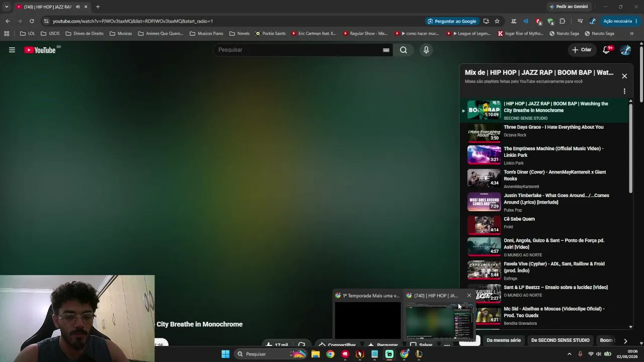Open the Chrome extensions puzzle menu
This screenshot has width=644, height=362.
[x=562, y=21]
